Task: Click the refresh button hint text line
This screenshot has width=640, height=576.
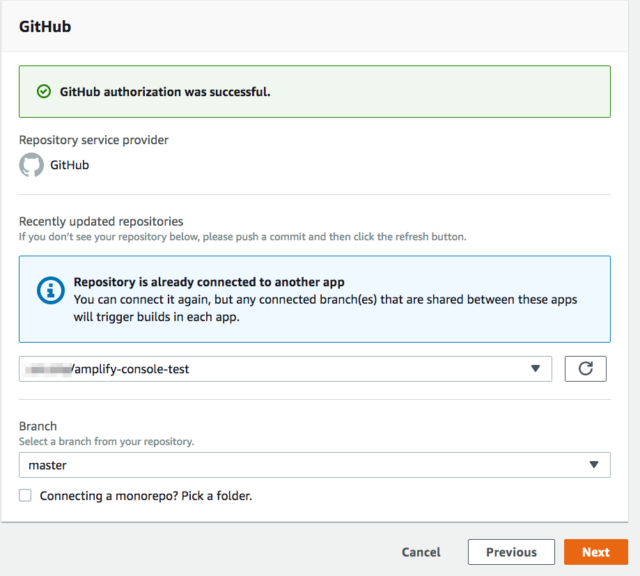Action: [242, 237]
